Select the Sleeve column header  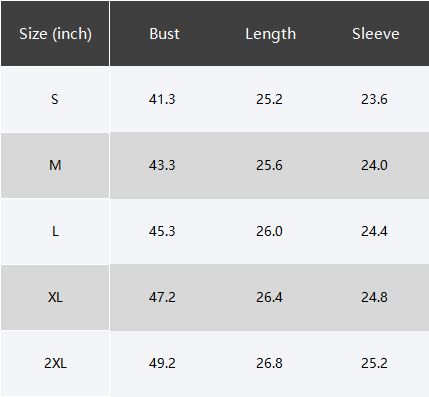(x=376, y=34)
